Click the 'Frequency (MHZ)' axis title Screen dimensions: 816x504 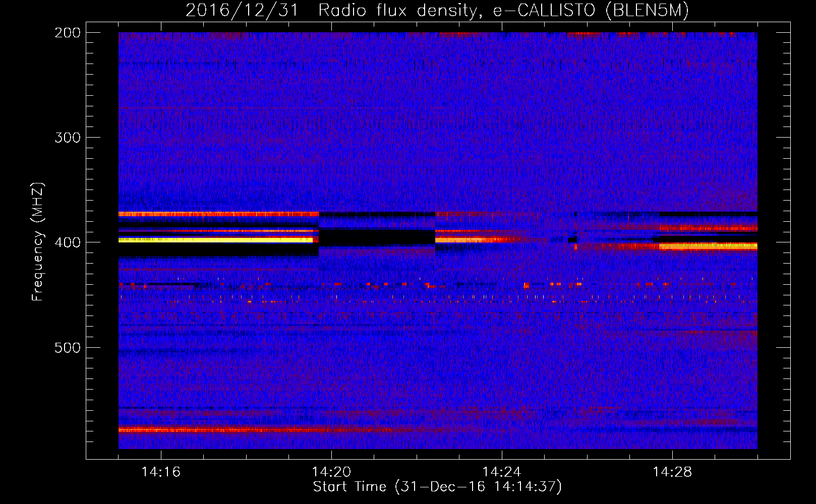coord(38,241)
